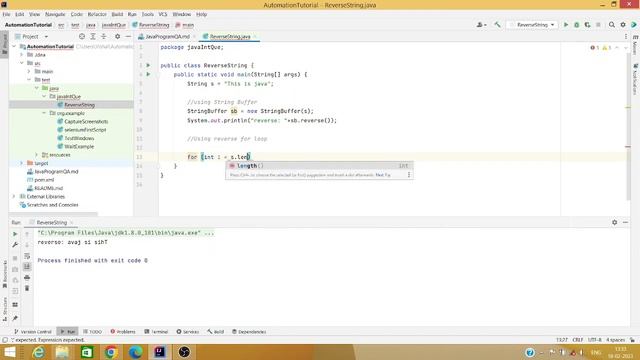This screenshot has height=360, width=640.
Task: Open ReverseString run configuration dropdown
Action: click(x=532, y=25)
